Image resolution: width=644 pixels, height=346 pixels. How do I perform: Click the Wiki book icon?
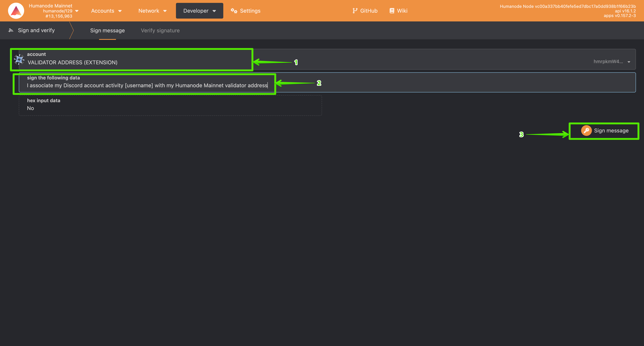click(392, 11)
